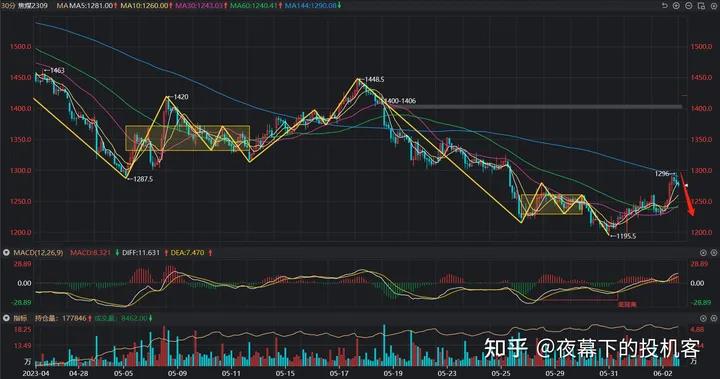720x379 pixels.
Task: Expand the 指标 volume panel dropdown
Action: coord(6,318)
